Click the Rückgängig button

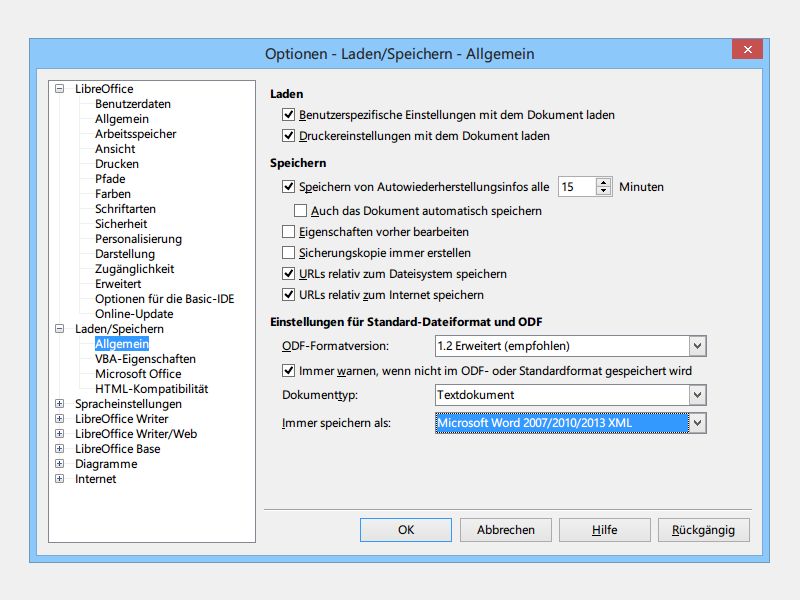pyautogui.click(x=704, y=530)
